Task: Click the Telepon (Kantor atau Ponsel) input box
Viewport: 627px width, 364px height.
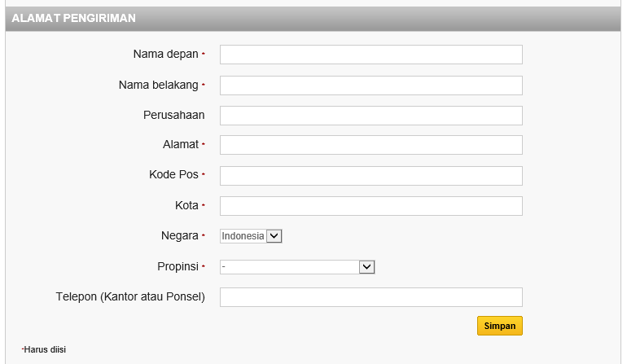Action: (370, 297)
